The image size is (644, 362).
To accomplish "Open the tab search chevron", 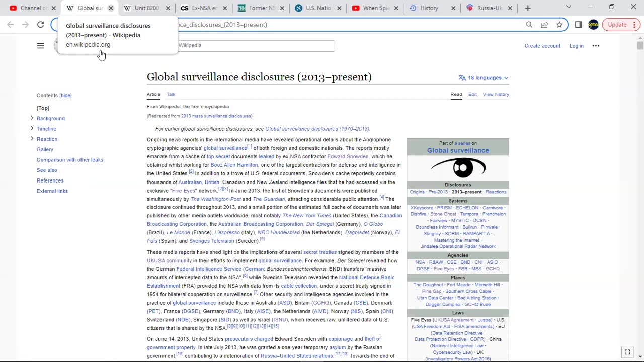I will click(x=569, y=8).
